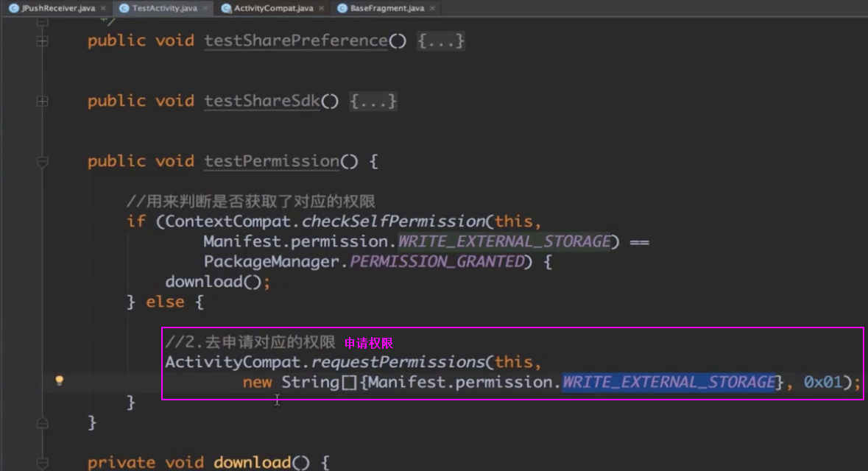Close the JPushReceiver.java tab
The height and width of the screenshot is (471, 868).
pyautogui.click(x=103, y=8)
